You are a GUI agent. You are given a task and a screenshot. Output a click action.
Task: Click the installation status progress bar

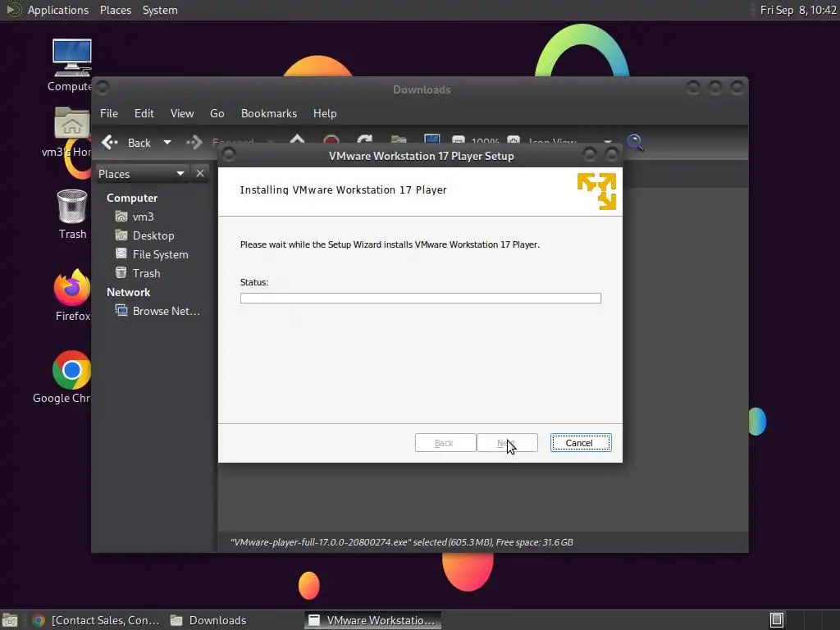click(x=421, y=298)
